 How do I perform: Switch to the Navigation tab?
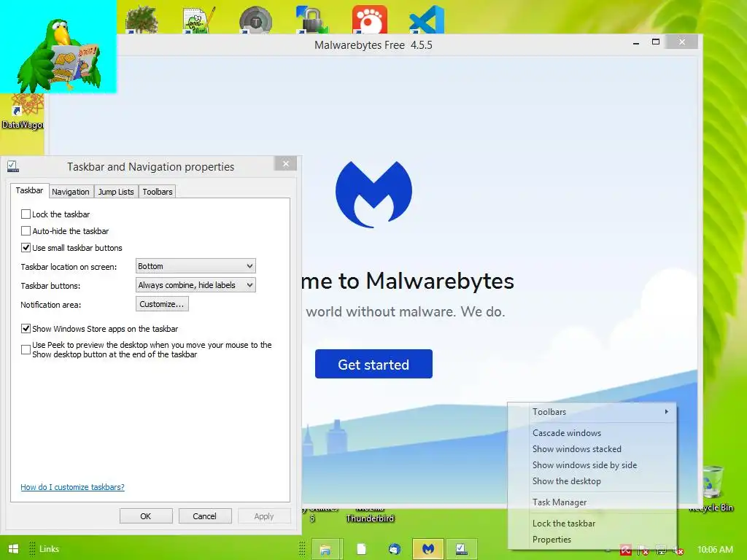71,192
